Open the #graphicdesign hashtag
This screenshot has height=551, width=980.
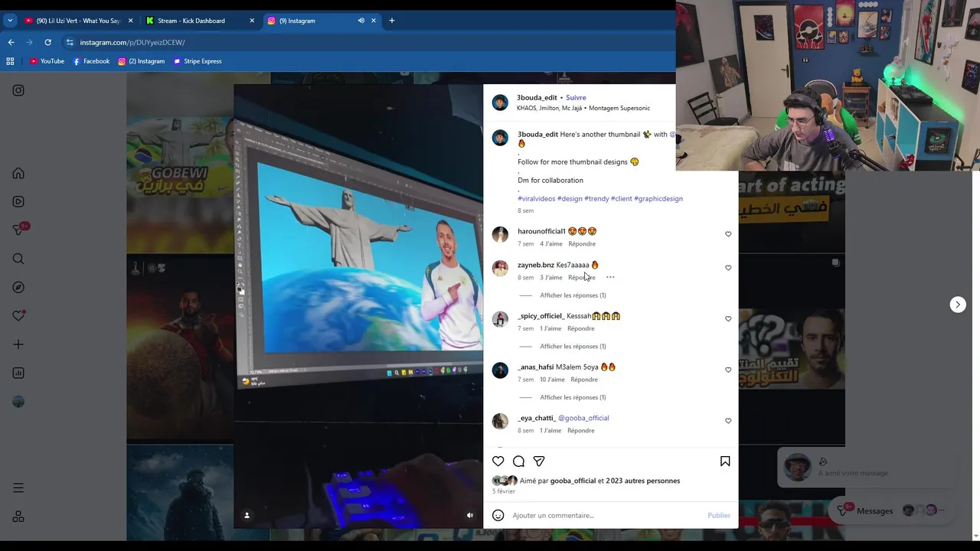coord(658,199)
